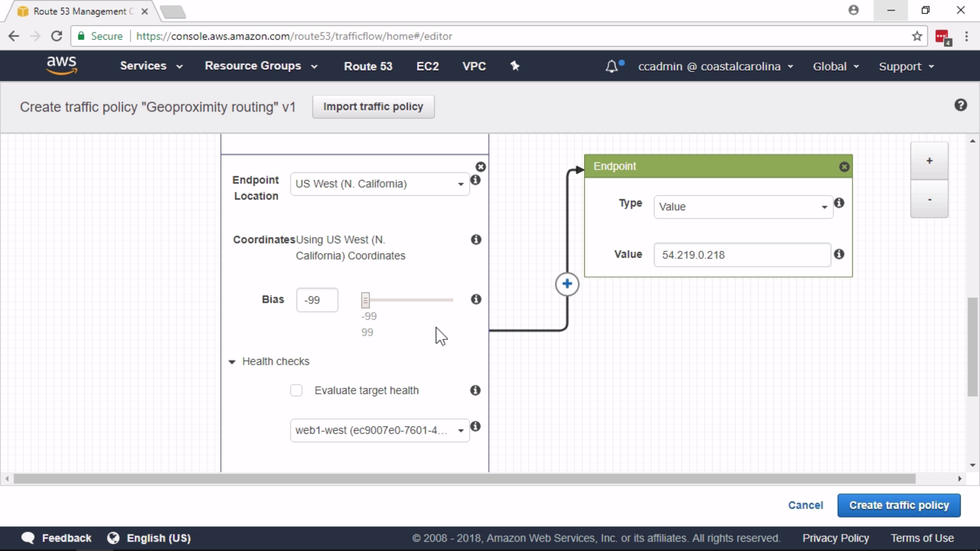980x551 pixels.
Task: Open the Support menu
Action: tap(906, 66)
